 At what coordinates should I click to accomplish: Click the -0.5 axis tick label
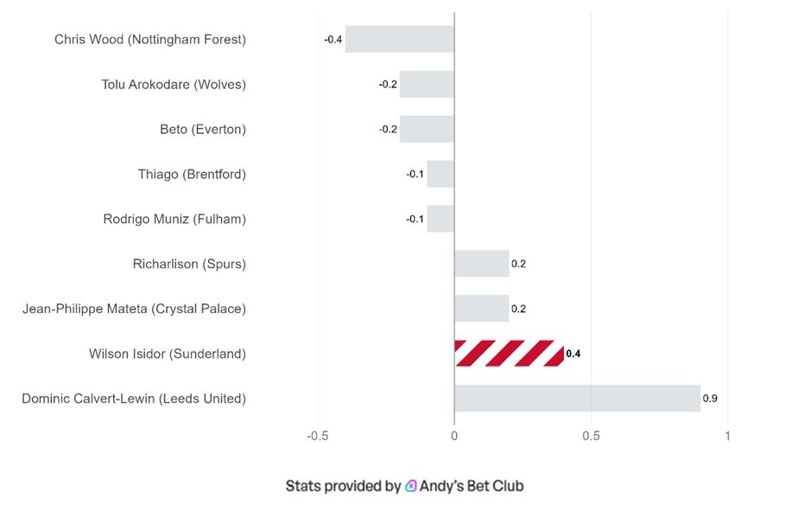(x=317, y=437)
